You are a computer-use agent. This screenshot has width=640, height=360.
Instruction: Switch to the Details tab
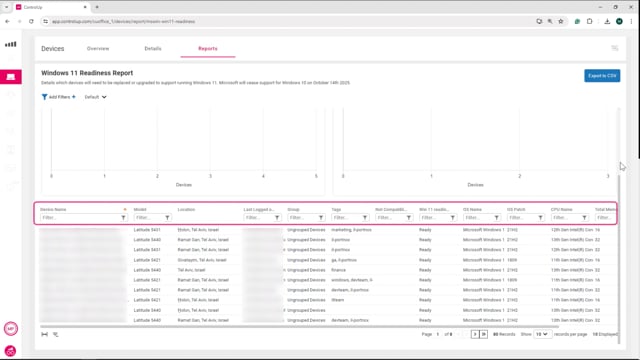[x=153, y=49]
